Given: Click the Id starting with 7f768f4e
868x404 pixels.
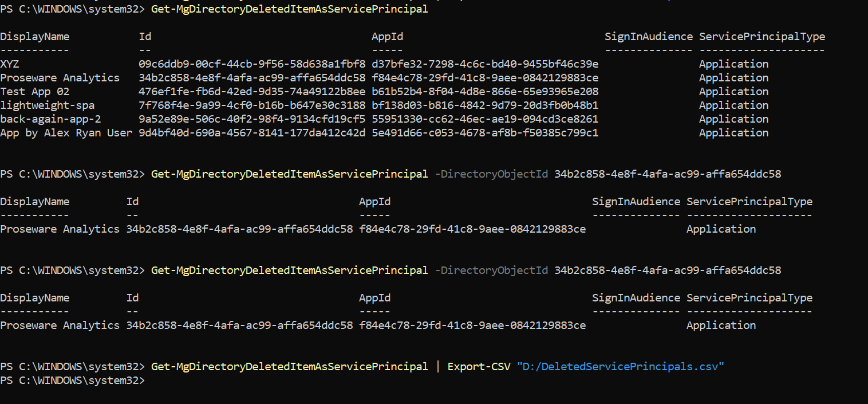Looking at the screenshot, I should tap(252, 105).
